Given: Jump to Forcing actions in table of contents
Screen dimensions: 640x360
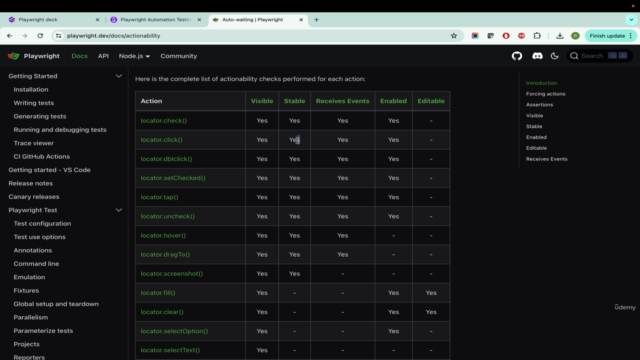Looking at the screenshot, I should (x=545, y=94).
